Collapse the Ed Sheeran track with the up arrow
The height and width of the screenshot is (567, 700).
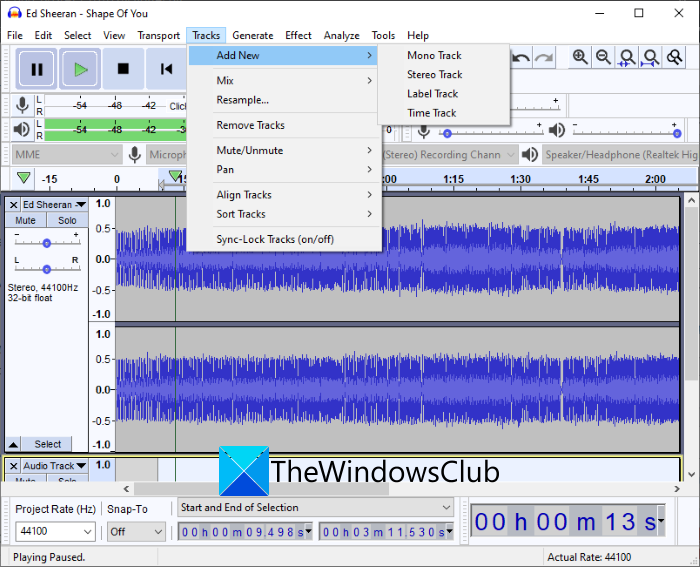[x=13, y=444]
